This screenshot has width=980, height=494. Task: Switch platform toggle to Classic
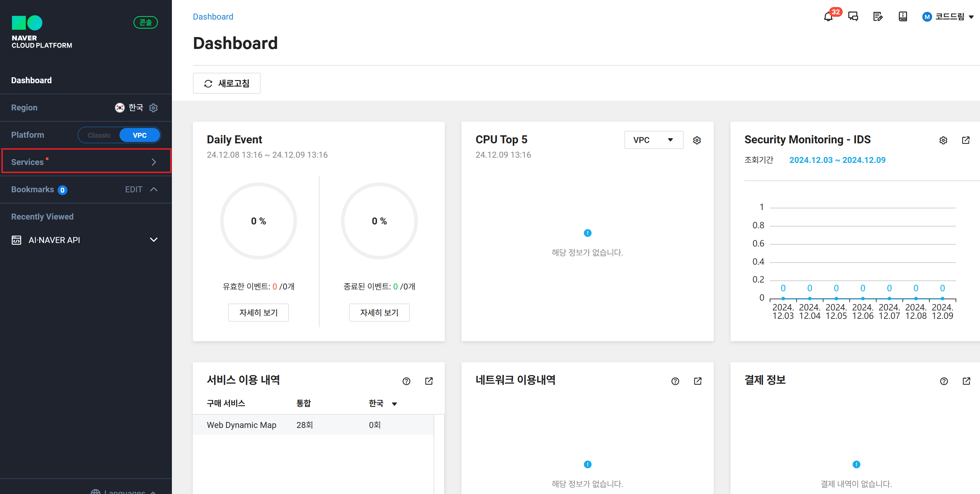point(99,135)
